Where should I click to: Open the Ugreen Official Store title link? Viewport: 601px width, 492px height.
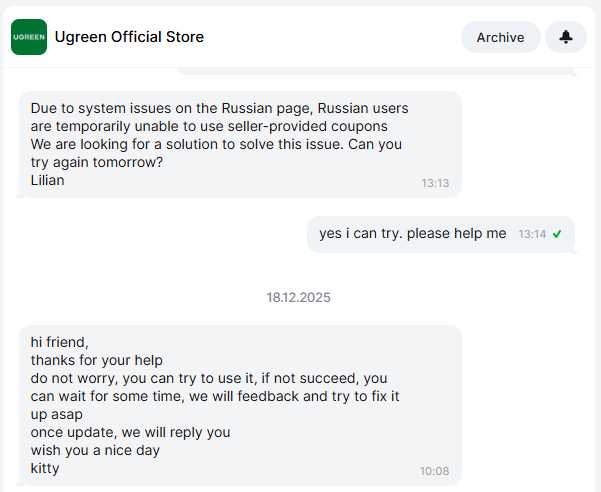[x=129, y=37]
